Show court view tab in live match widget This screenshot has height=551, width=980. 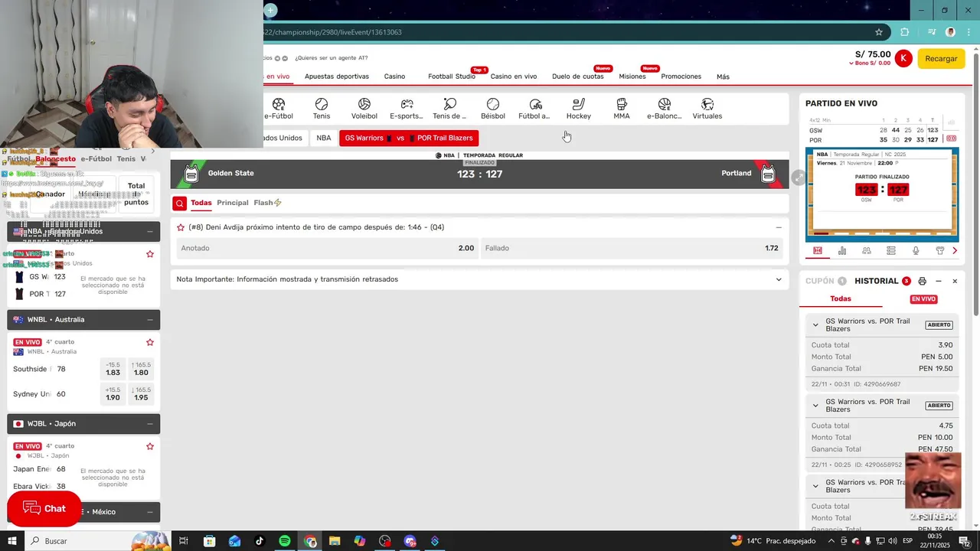click(x=818, y=251)
